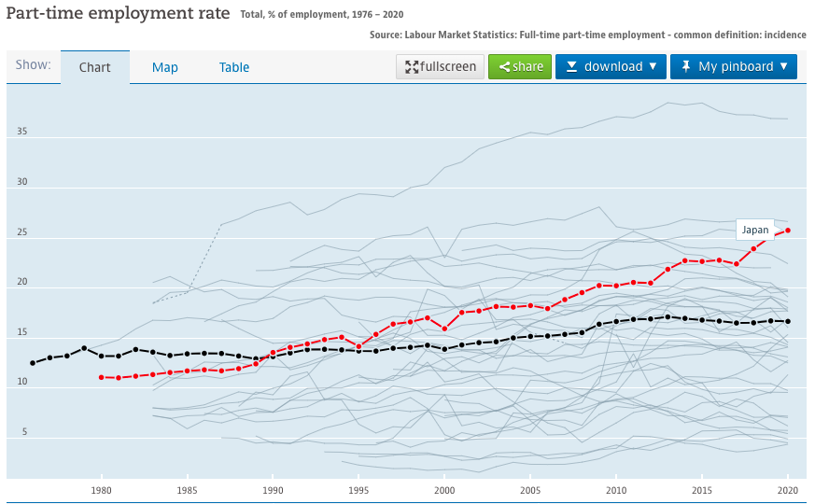
Task: Click the subtitle Total, % of employment
Action: tap(322, 15)
